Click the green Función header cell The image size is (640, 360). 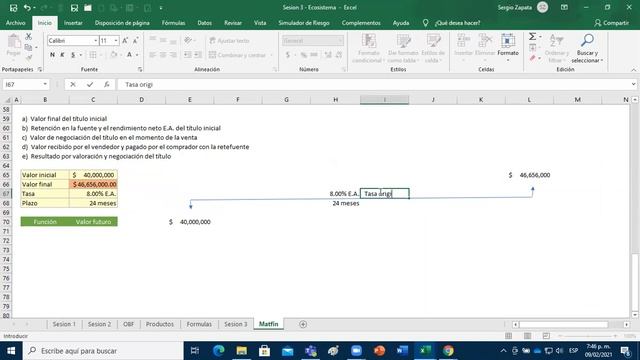point(45,222)
